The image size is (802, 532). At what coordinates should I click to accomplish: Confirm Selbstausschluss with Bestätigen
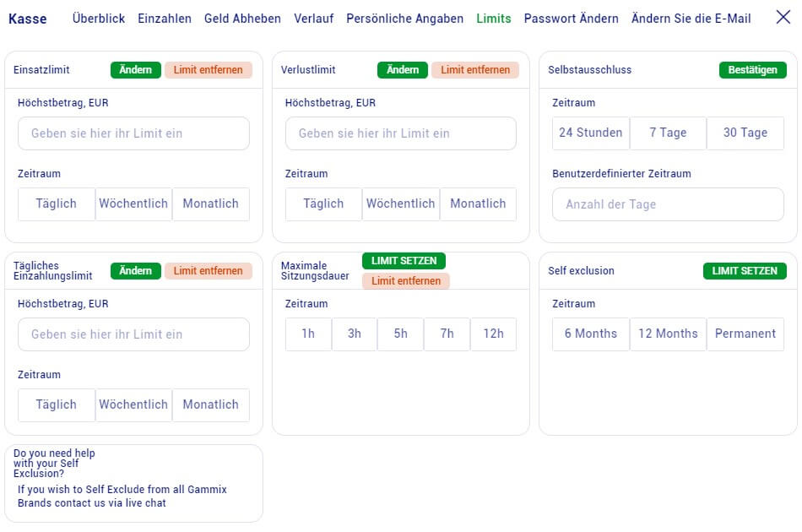[752, 70]
